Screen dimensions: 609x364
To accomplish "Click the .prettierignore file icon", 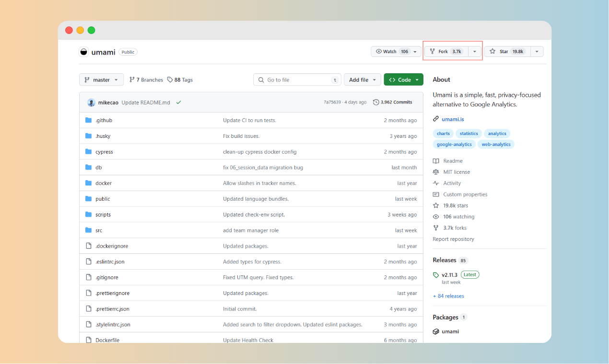I will pos(88,293).
